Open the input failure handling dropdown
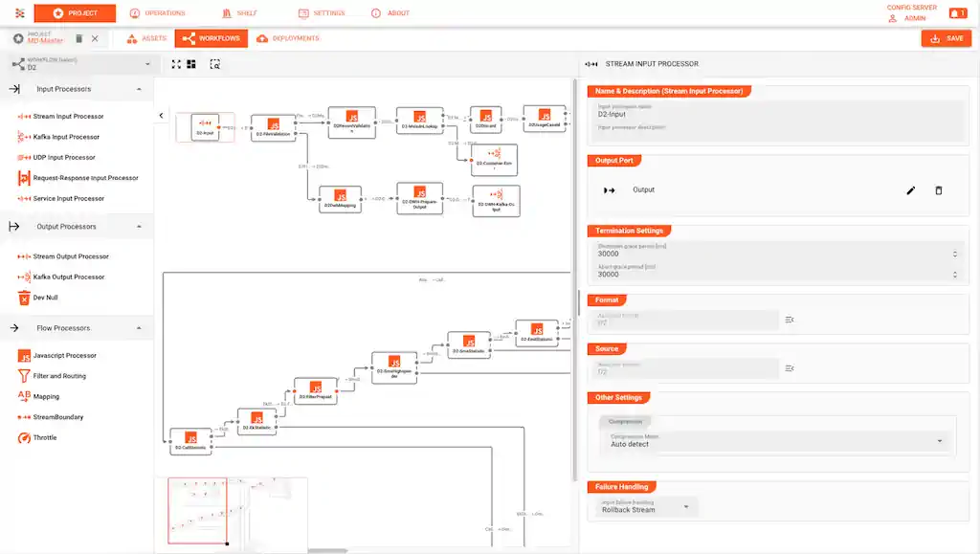Screen dimensions: 980x554 [x=685, y=507]
